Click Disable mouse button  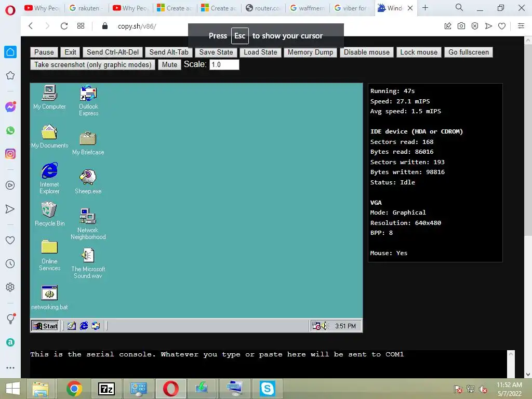[367, 52]
